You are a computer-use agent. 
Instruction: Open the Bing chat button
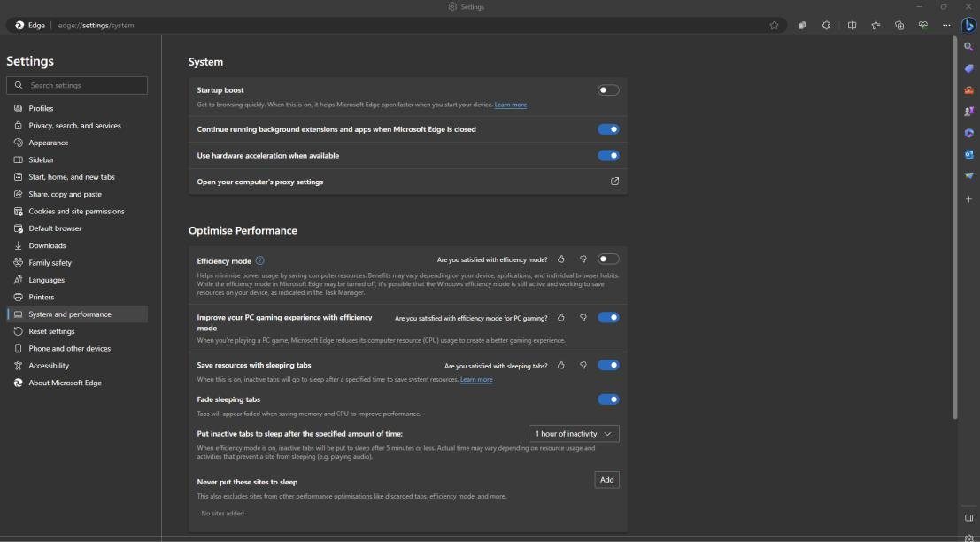coord(968,26)
